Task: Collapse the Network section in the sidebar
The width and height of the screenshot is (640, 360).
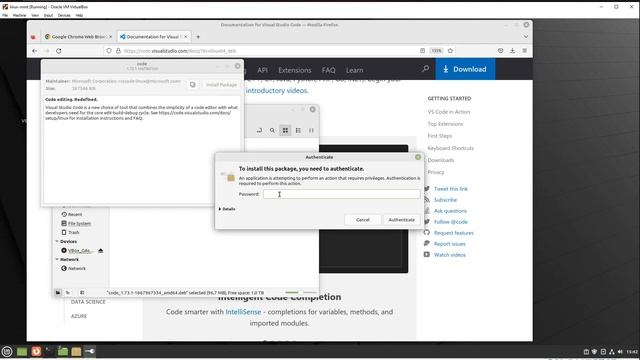Action: pyautogui.click(x=57, y=259)
